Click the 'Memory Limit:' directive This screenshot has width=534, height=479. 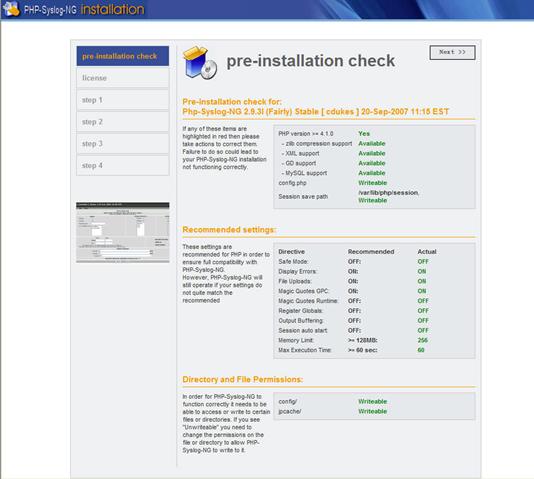click(x=296, y=340)
